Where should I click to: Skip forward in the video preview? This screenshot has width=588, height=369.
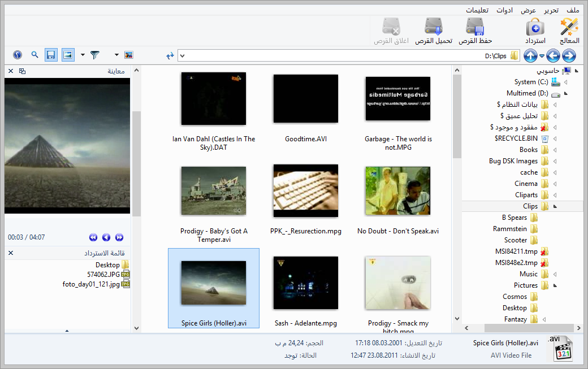119,237
